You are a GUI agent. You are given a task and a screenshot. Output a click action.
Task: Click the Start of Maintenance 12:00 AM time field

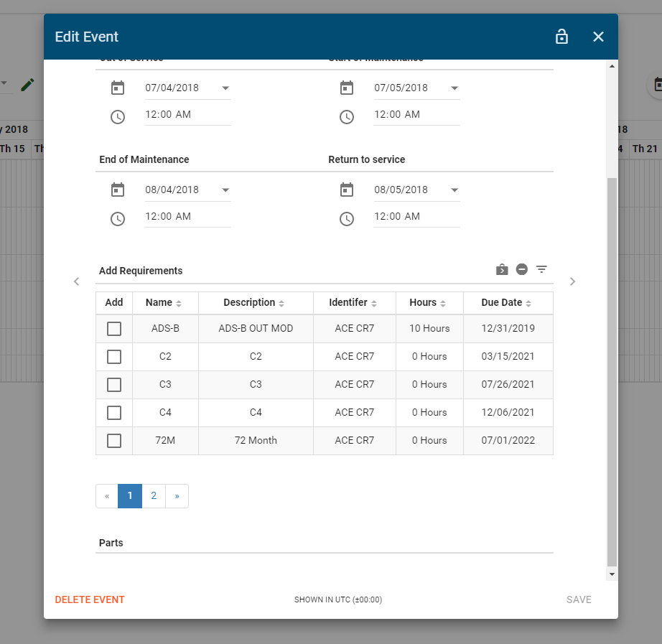[x=416, y=114]
